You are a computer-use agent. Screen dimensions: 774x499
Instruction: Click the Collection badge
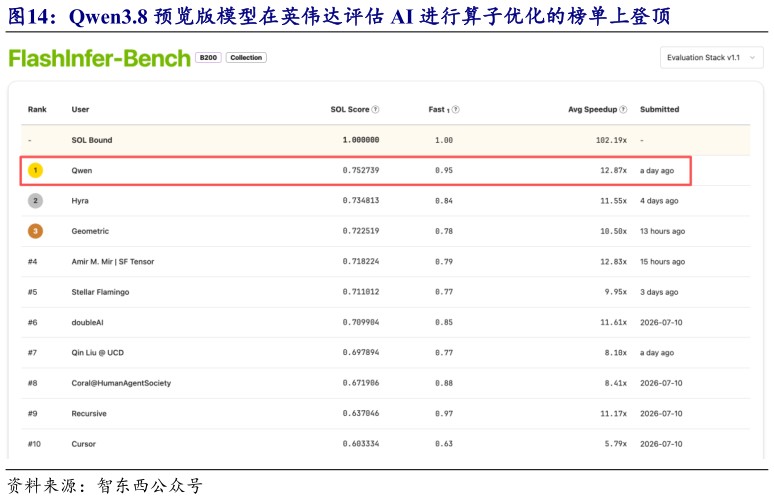(246, 58)
